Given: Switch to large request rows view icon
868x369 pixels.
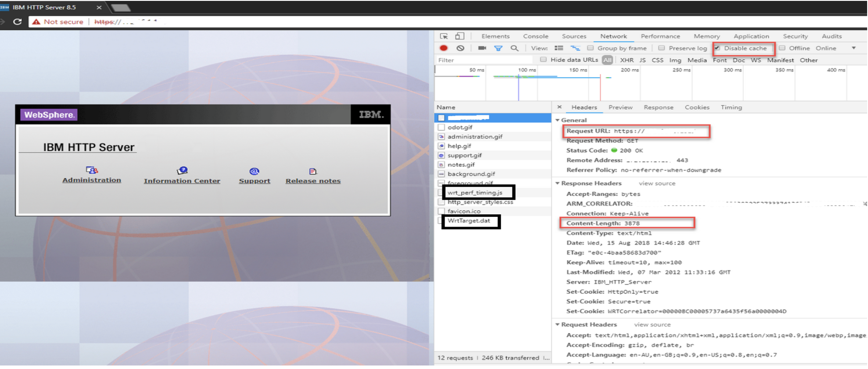Looking at the screenshot, I should 559,48.
